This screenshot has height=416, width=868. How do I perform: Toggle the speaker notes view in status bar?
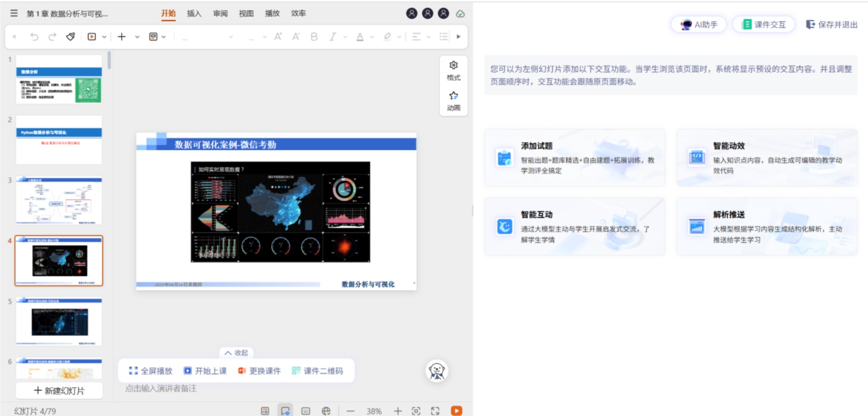(306, 411)
